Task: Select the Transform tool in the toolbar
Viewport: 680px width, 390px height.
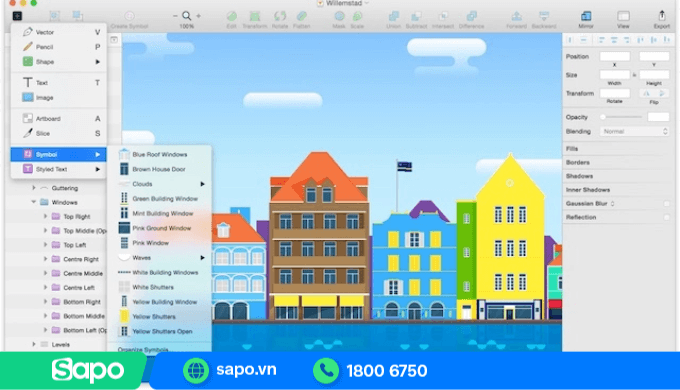Action: [x=255, y=16]
